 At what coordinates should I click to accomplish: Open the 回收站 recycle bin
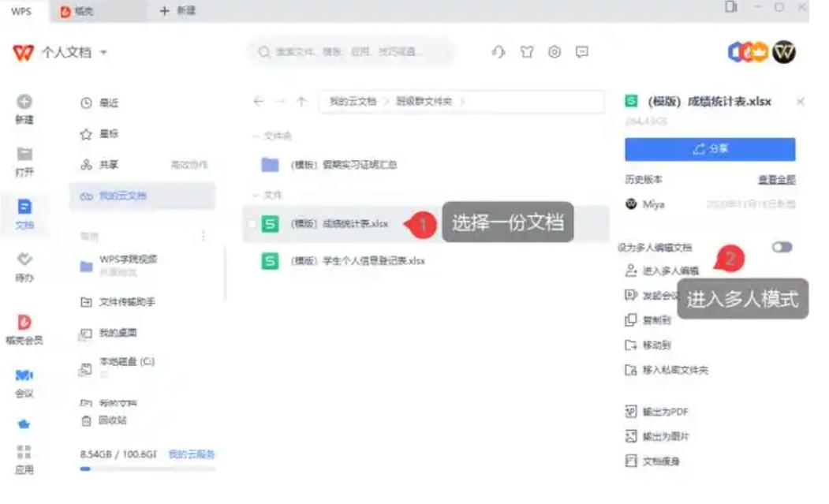103,420
